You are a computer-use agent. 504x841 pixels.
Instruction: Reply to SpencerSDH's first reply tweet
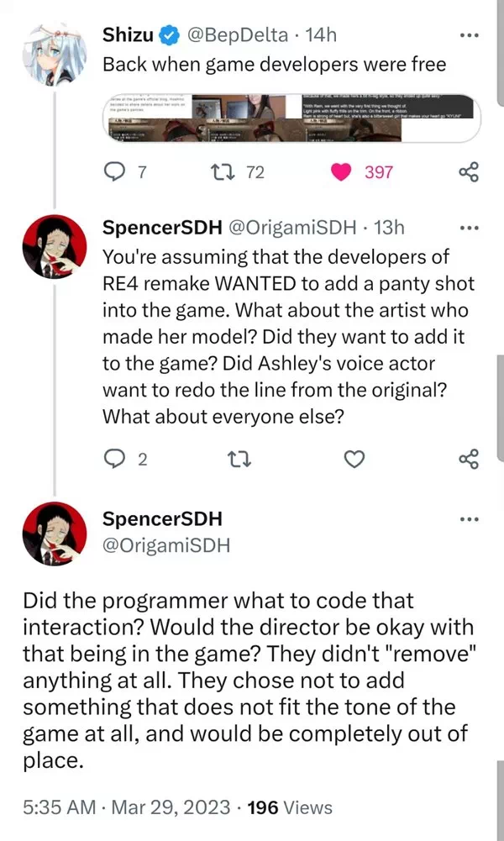point(113,459)
